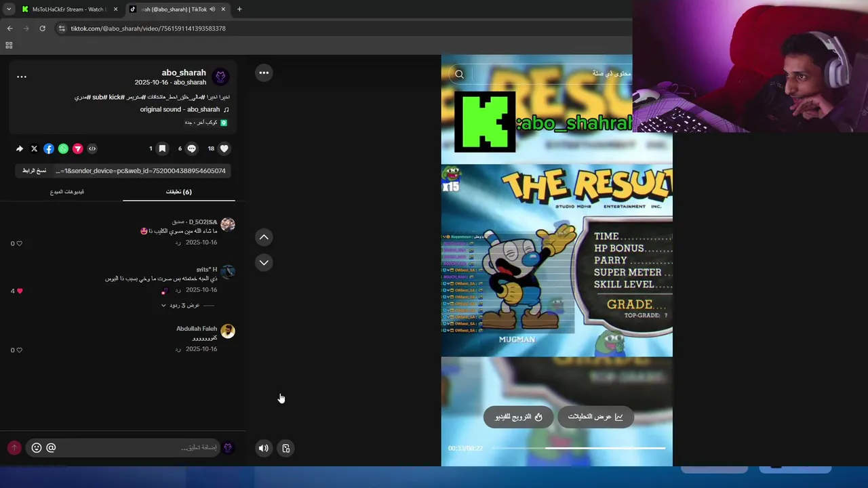The image size is (868, 488).
Task: Open a new browser tab
Action: pos(239,9)
